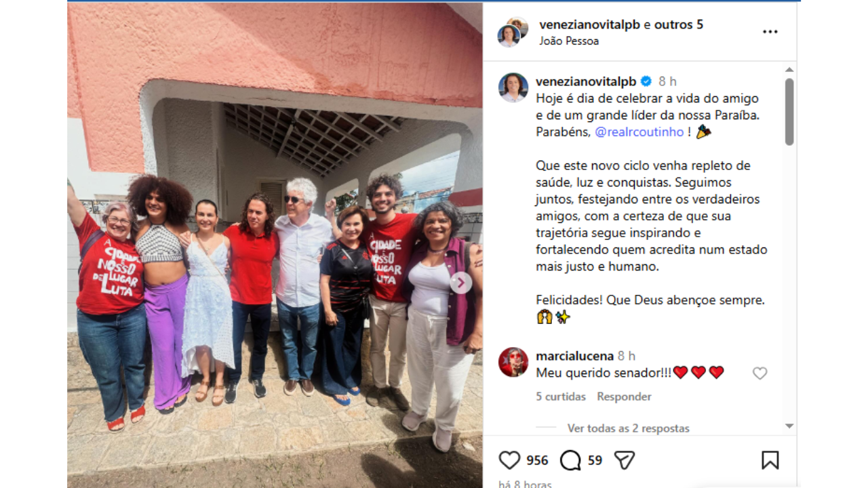View the 5 curtidas on the comment

pos(561,396)
